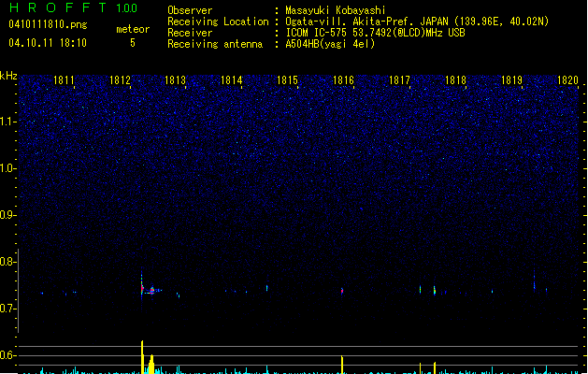
Task: Click the 0.9 kHz axis tick label
Action: pyautogui.click(x=7, y=215)
